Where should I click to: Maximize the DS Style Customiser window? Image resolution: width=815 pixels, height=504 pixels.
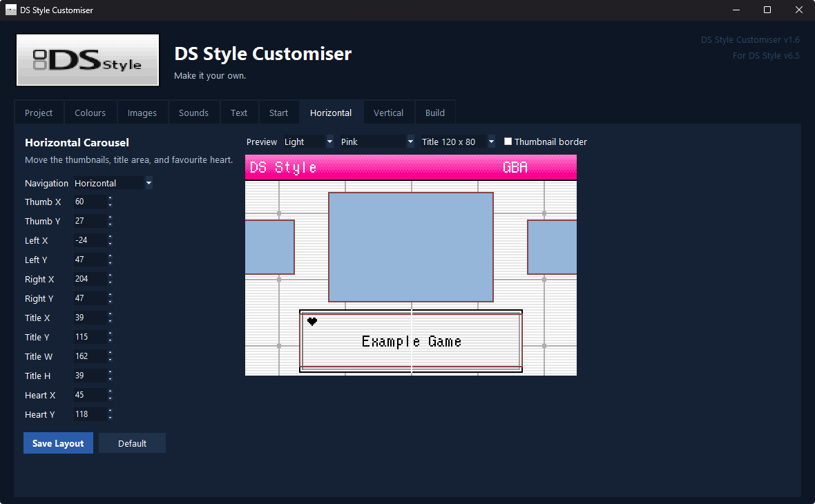click(x=767, y=10)
